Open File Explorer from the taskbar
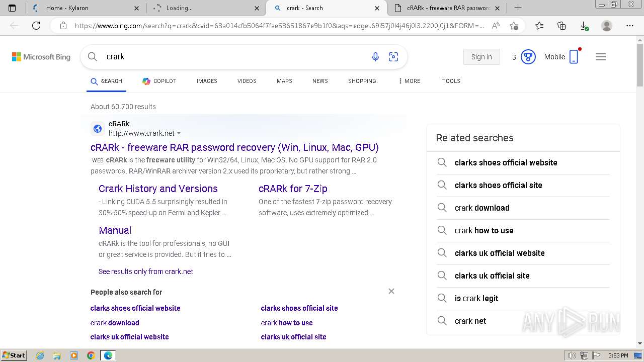Image resolution: width=644 pixels, height=362 pixels. point(57,355)
